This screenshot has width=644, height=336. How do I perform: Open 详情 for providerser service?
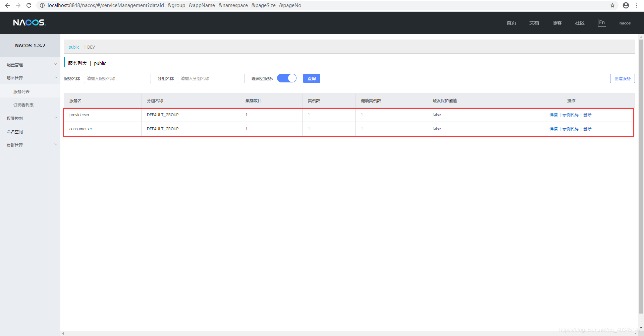tap(553, 115)
